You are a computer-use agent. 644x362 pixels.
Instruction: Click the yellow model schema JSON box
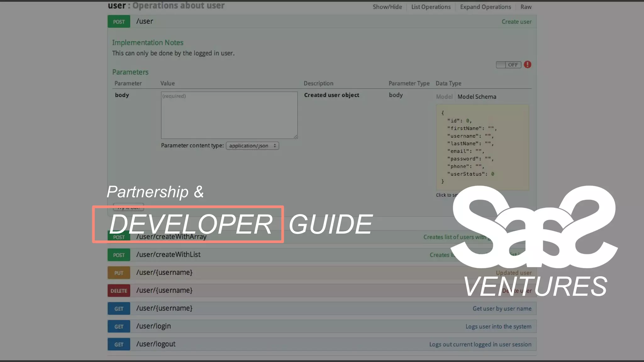[x=482, y=147]
